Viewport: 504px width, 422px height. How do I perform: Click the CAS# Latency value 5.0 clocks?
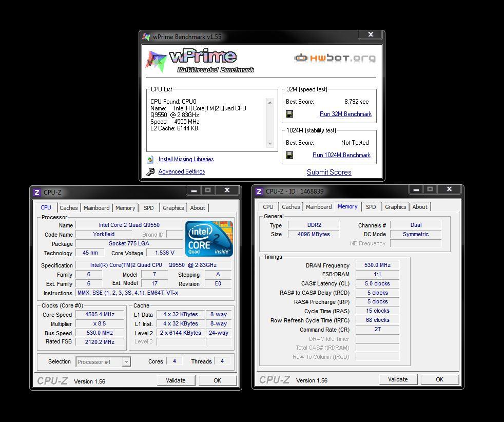[x=377, y=284]
